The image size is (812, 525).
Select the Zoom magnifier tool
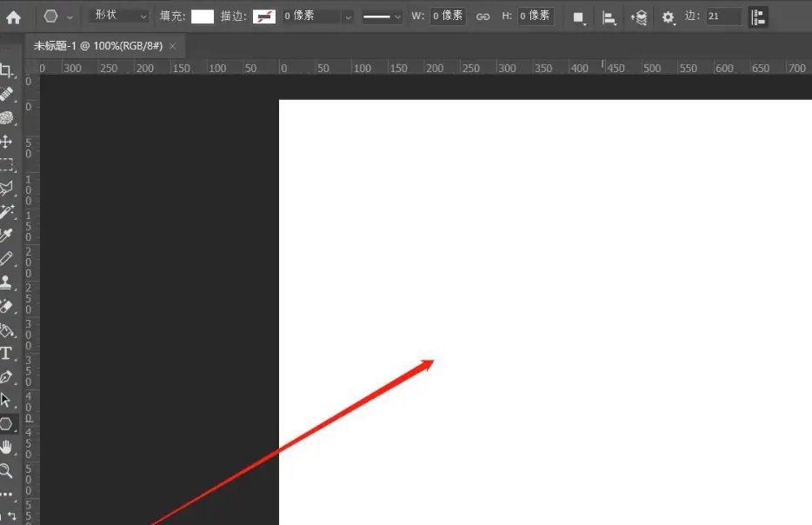pos(6,471)
